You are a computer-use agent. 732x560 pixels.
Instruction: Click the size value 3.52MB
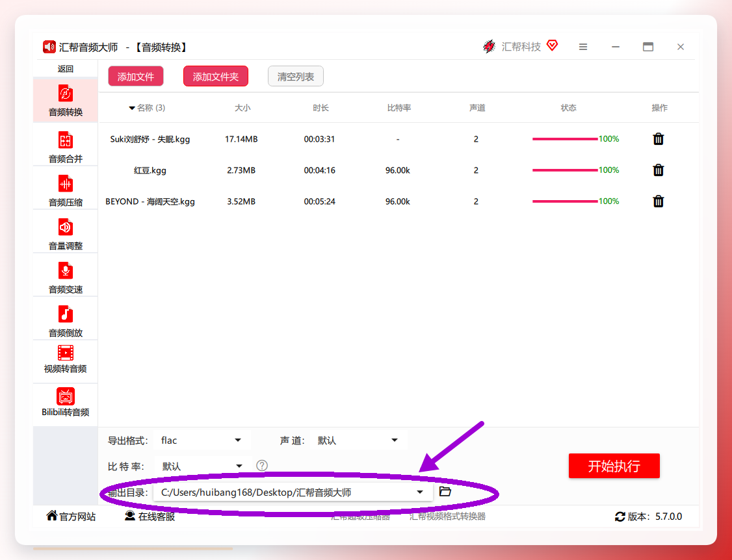[x=241, y=201]
